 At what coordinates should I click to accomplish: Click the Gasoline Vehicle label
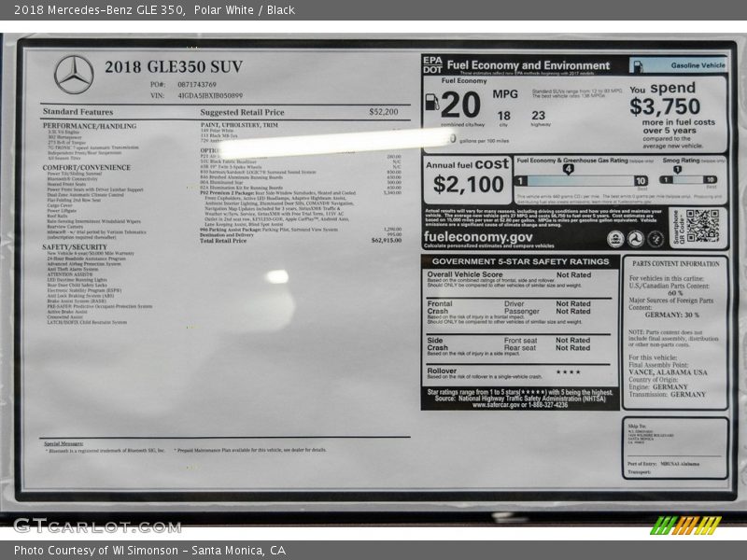(698, 65)
